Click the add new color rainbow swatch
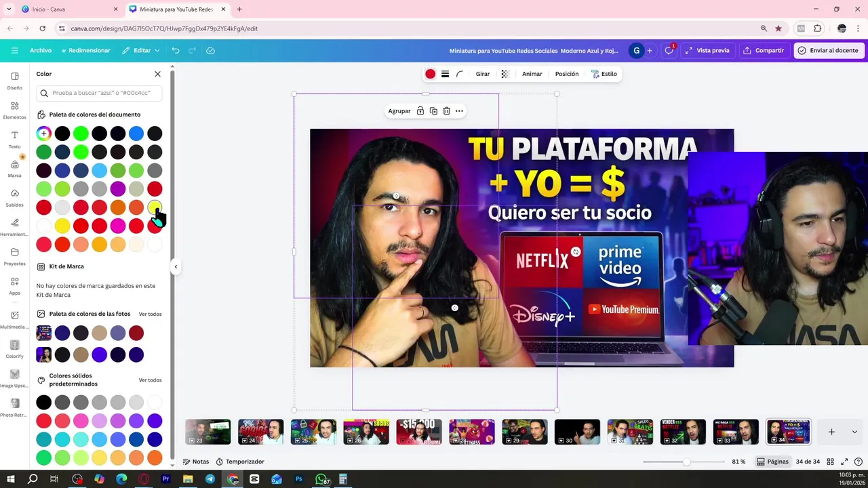 pyautogui.click(x=43, y=134)
